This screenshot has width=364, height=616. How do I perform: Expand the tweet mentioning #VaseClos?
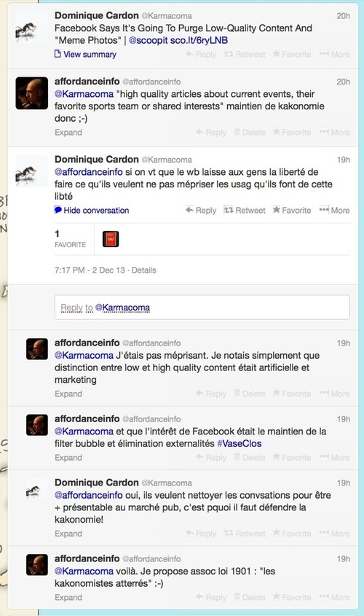68,458
